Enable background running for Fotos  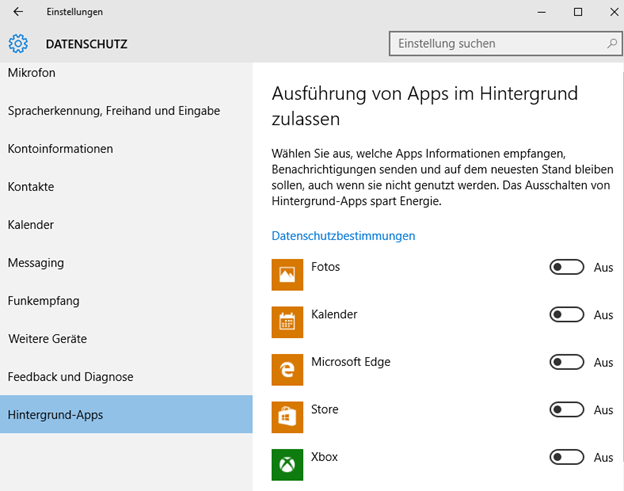[567, 267]
